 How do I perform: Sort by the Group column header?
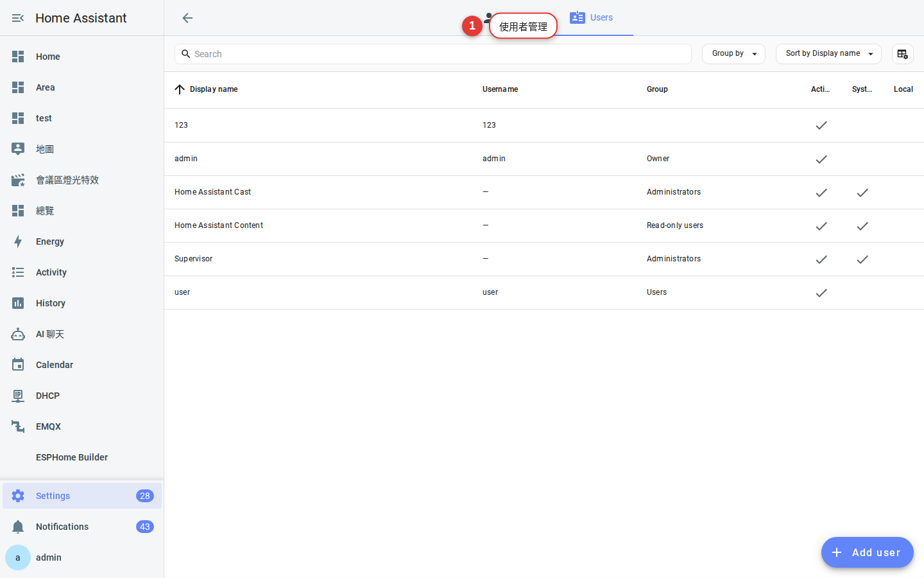pos(657,89)
